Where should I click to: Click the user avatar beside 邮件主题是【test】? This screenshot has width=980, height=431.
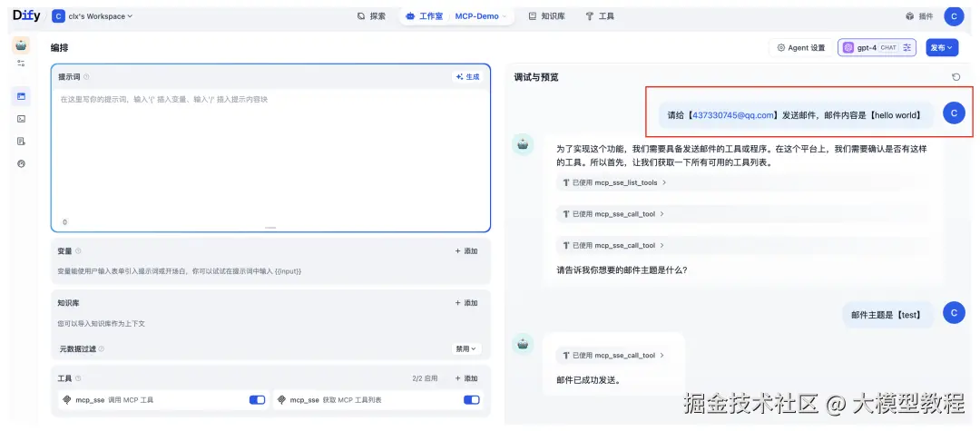(954, 313)
